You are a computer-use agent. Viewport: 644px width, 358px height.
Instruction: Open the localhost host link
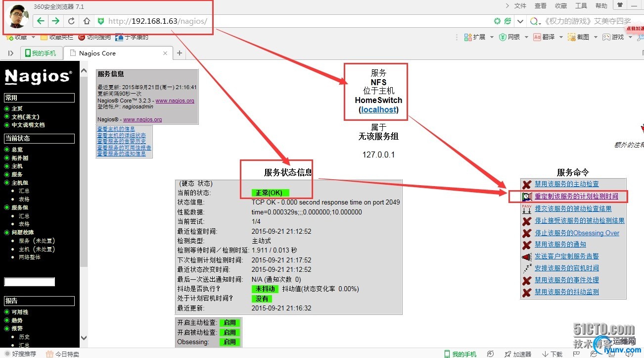[x=378, y=109]
